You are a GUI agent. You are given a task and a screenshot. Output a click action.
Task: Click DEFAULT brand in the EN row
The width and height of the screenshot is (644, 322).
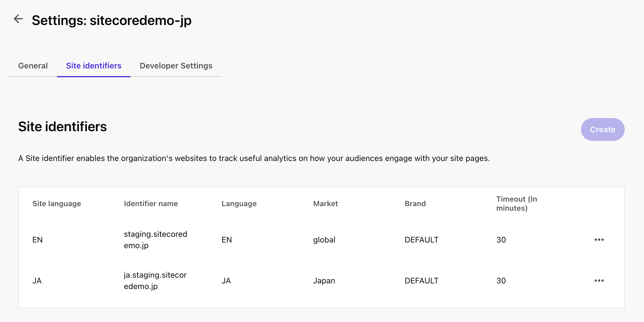click(x=422, y=240)
